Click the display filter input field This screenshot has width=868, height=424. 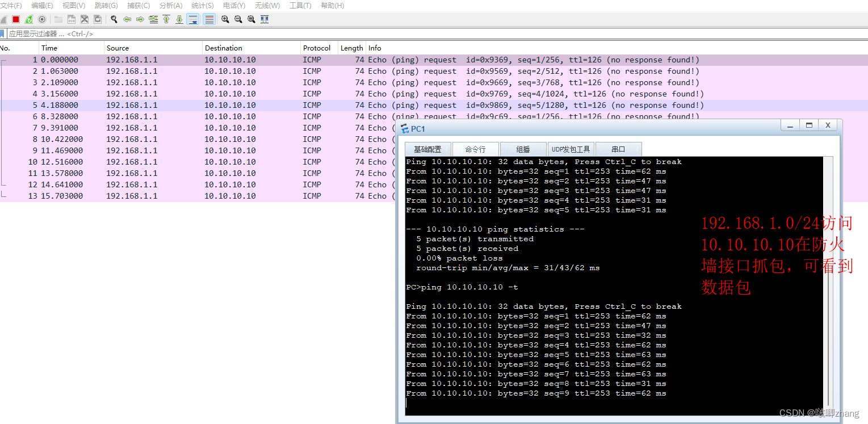[x=437, y=34]
